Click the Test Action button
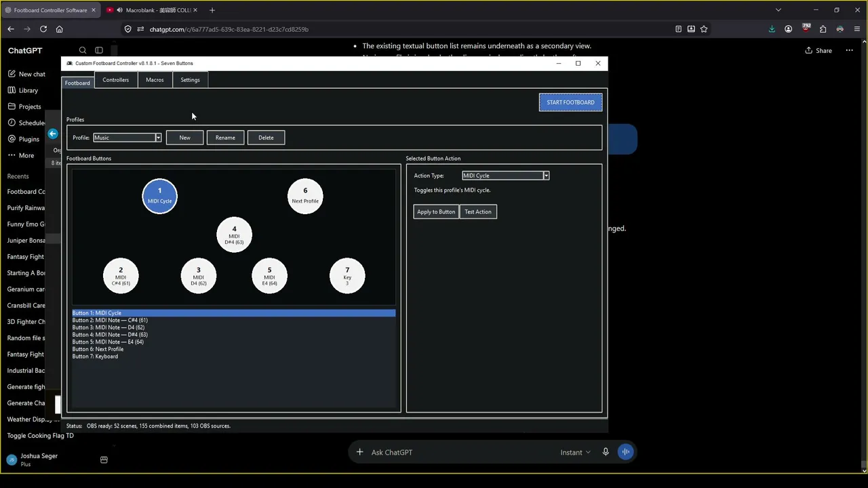Viewport: 868px width, 488px height. pyautogui.click(x=478, y=211)
